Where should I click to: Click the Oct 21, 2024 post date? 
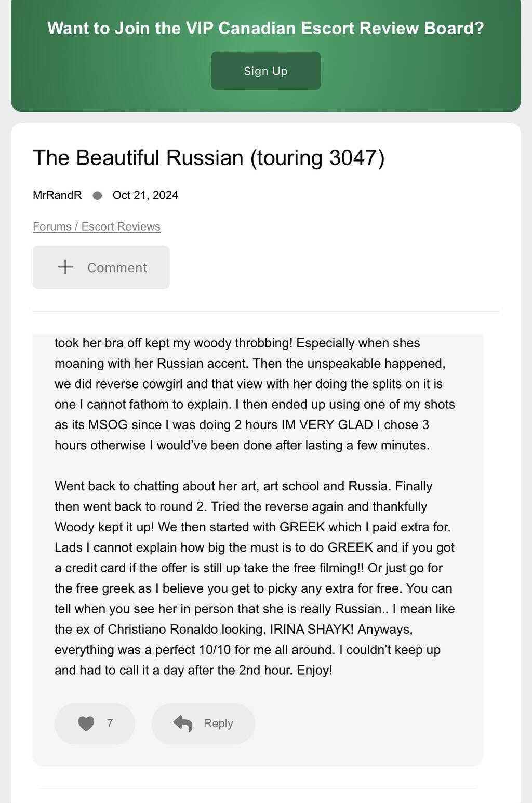(145, 195)
